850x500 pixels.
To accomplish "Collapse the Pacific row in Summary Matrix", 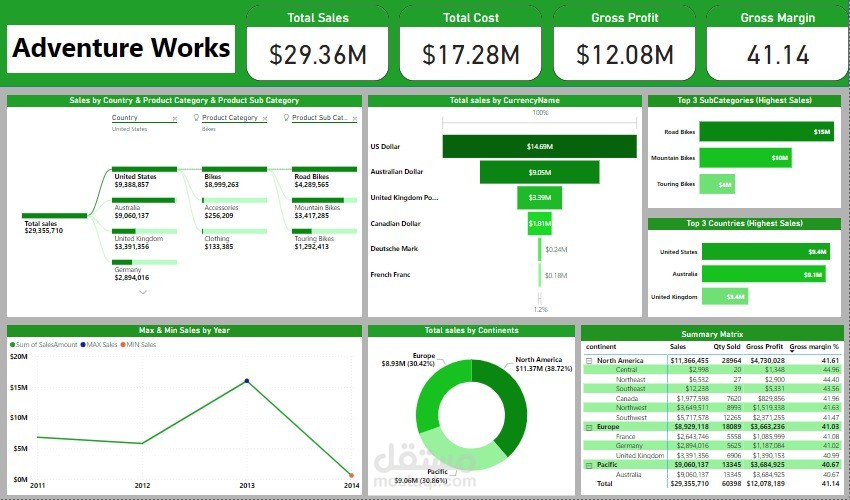I will [x=589, y=465].
